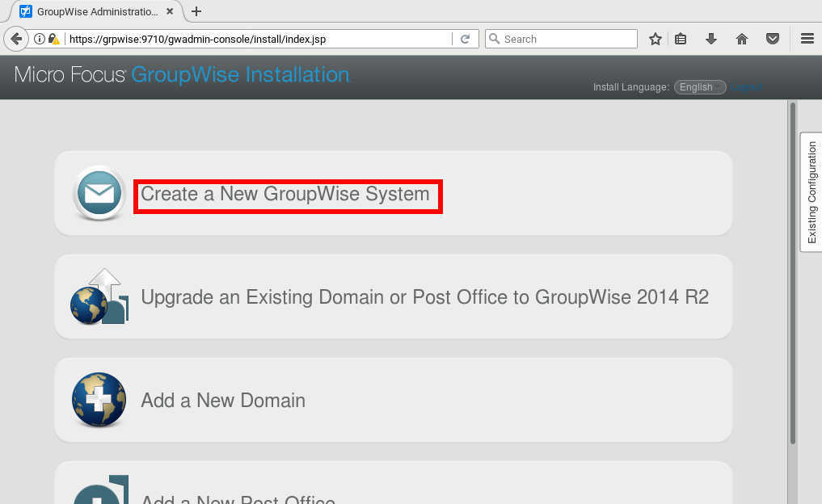Click the URL address bar field
The height and width of the screenshot is (504, 822).
pos(257,40)
